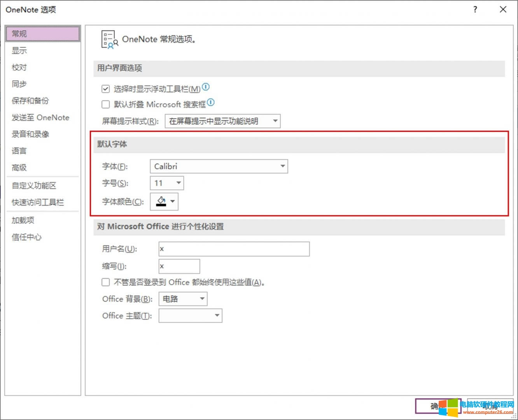Viewport: 518px width, 420px height.
Task: Expand the Office 主题 dropdown
Action: pos(190,315)
